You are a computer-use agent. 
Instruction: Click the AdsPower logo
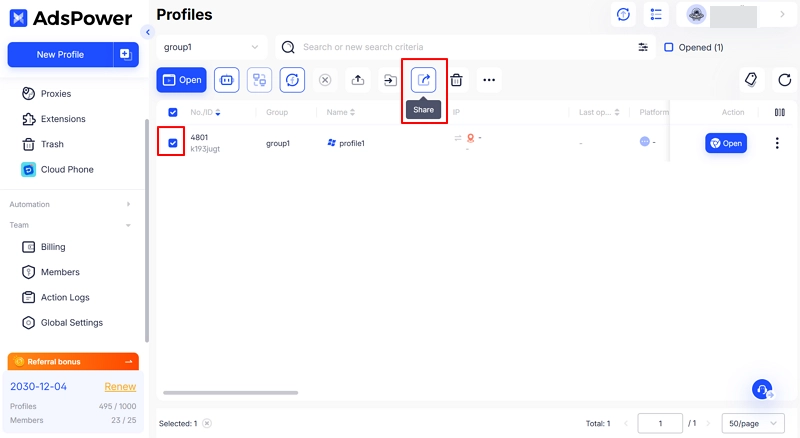[70, 18]
